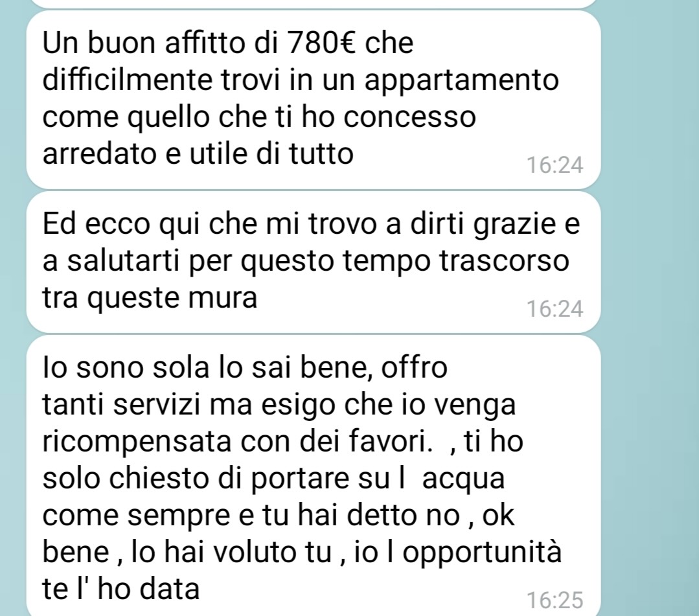The image size is (699, 616).
Task: Tap the line "arredato e utile di tutto"
Action: pos(198,154)
